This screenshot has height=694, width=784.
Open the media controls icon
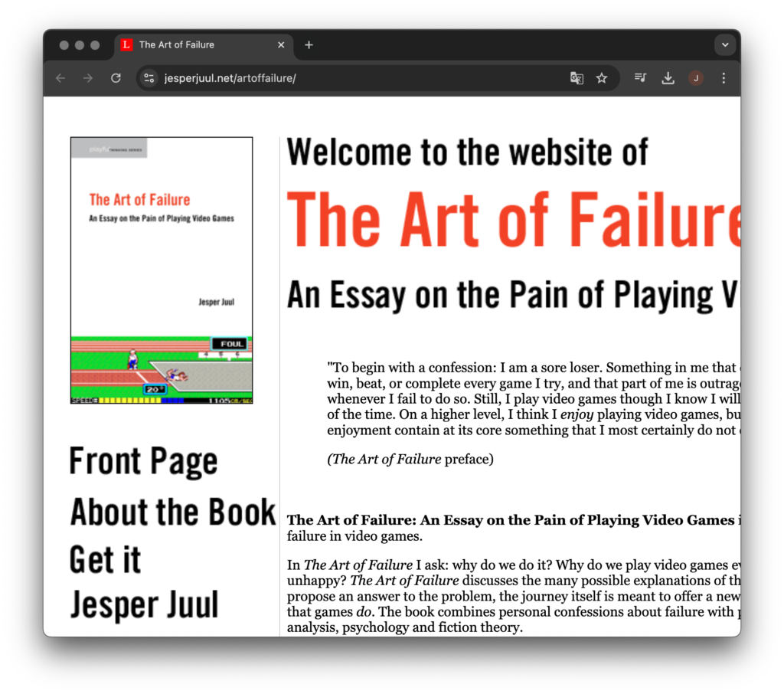point(640,78)
